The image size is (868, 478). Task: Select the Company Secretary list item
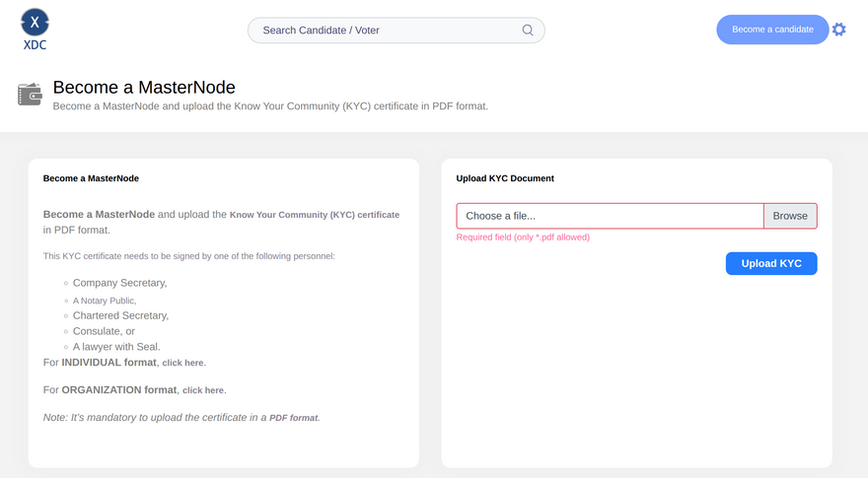coord(119,283)
